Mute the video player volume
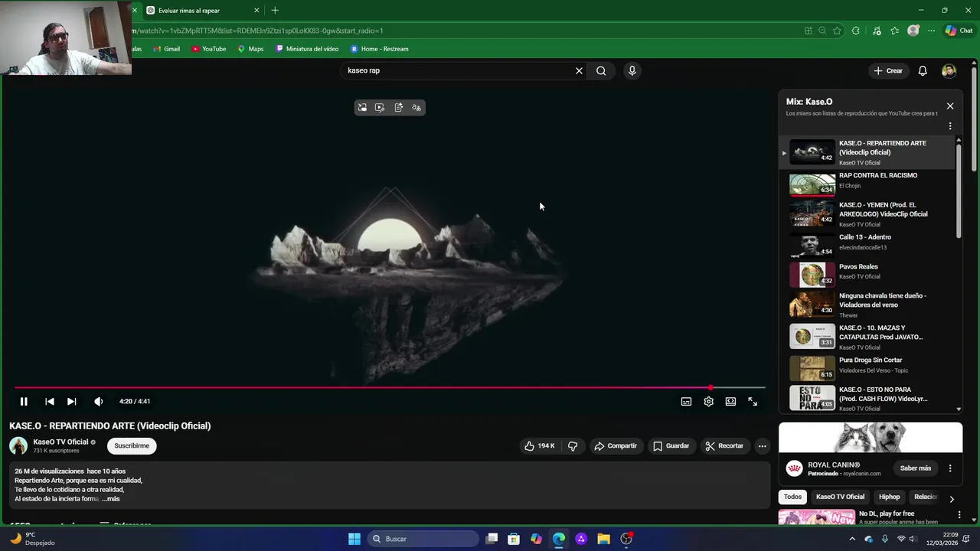 click(98, 401)
